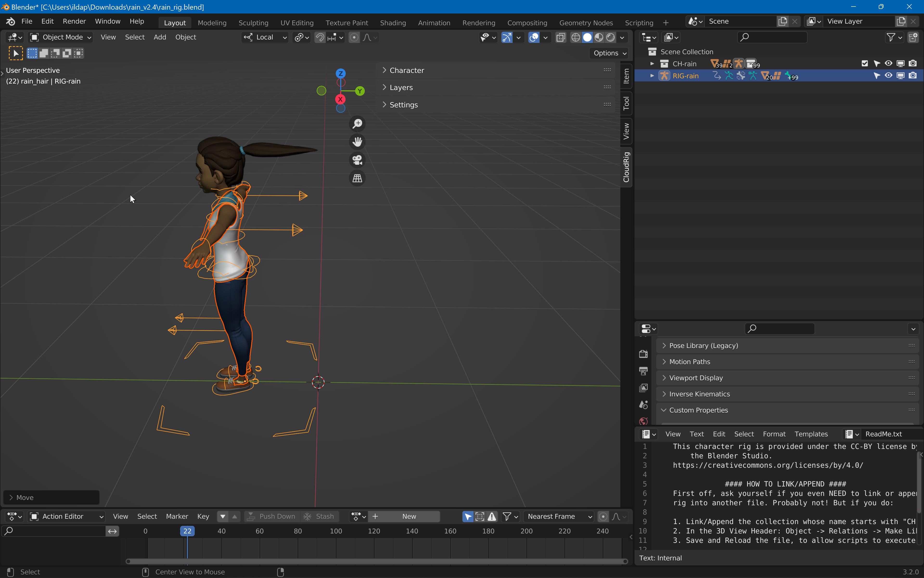The width and height of the screenshot is (924, 578).
Task: Open Scene properties tab icon
Action: [x=643, y=404]
